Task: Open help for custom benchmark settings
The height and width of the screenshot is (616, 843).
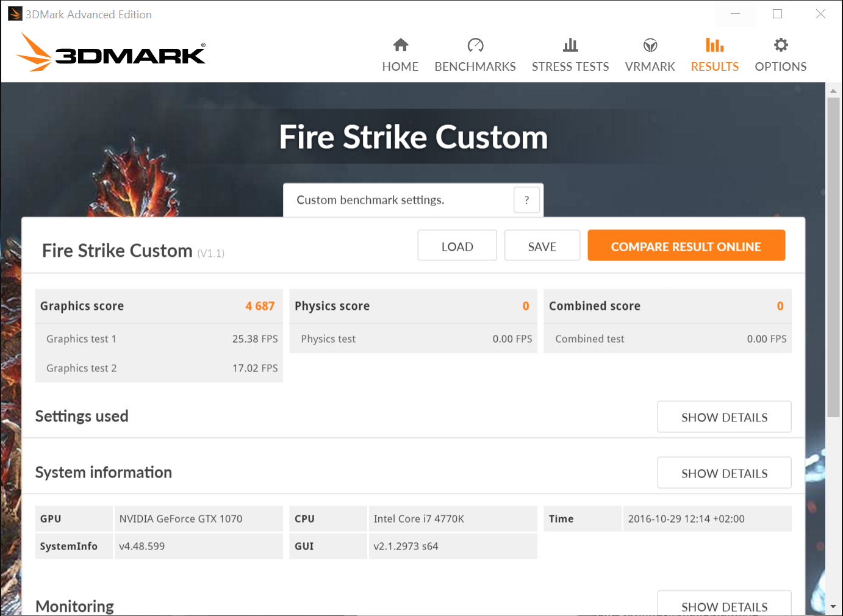Action: pos(527,199)
